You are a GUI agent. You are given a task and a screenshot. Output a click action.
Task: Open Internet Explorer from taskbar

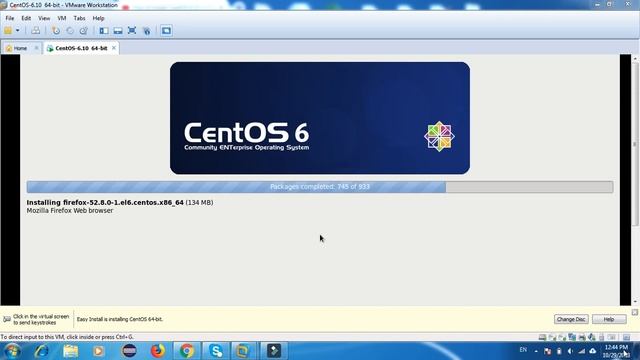pos(42,351)
